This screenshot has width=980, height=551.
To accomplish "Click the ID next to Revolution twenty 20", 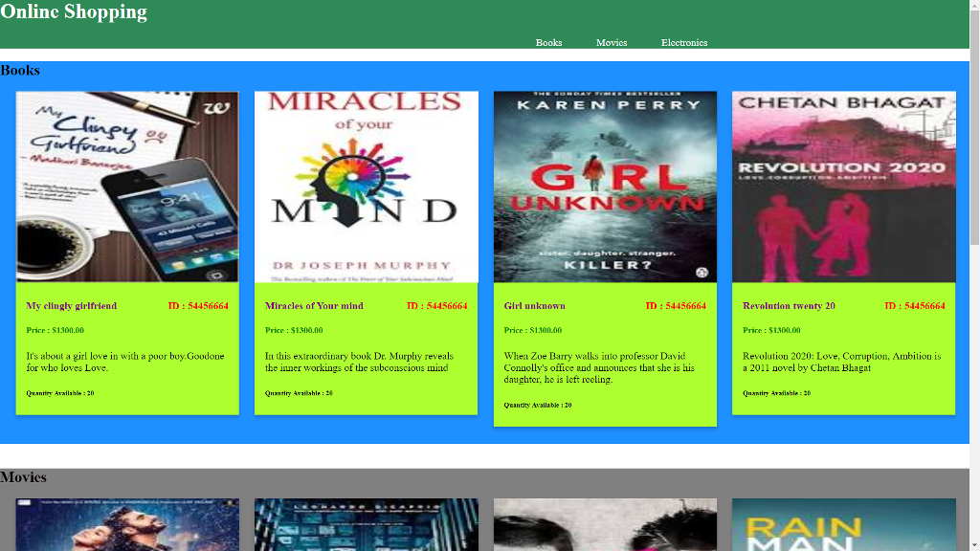I will point(915,305).
